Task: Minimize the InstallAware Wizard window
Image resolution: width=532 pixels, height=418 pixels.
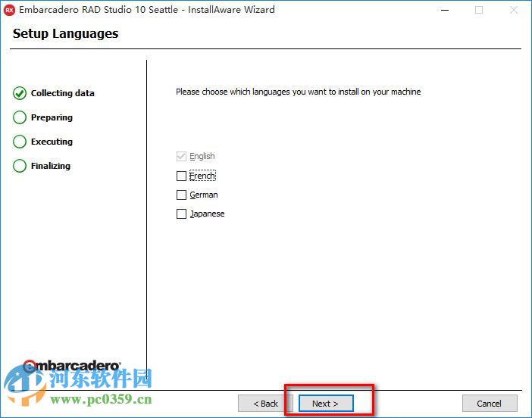Action: 443,10
